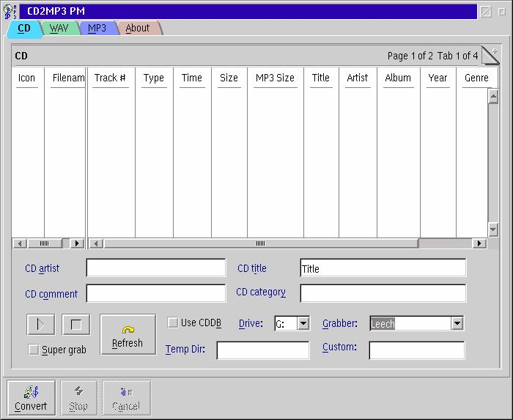
Task: Open the MP3 tab
Action: [x=97, y=28]
